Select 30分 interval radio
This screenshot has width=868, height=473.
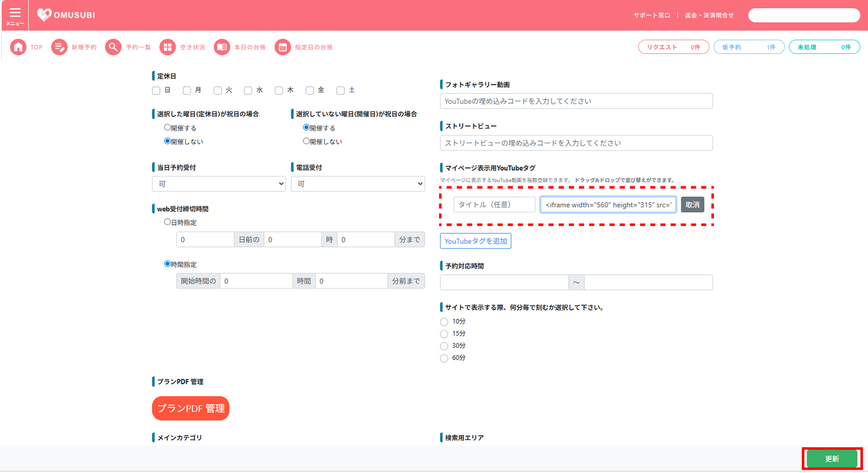[x=444, y=346]
